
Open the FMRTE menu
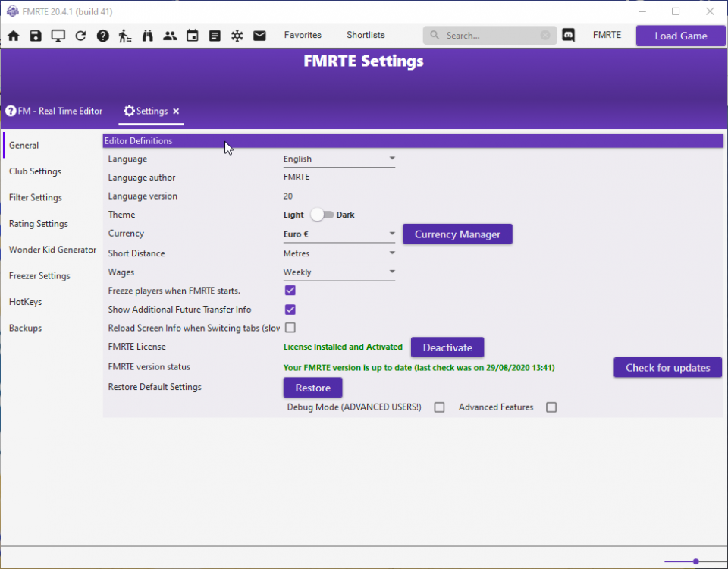tap(607, 35)
